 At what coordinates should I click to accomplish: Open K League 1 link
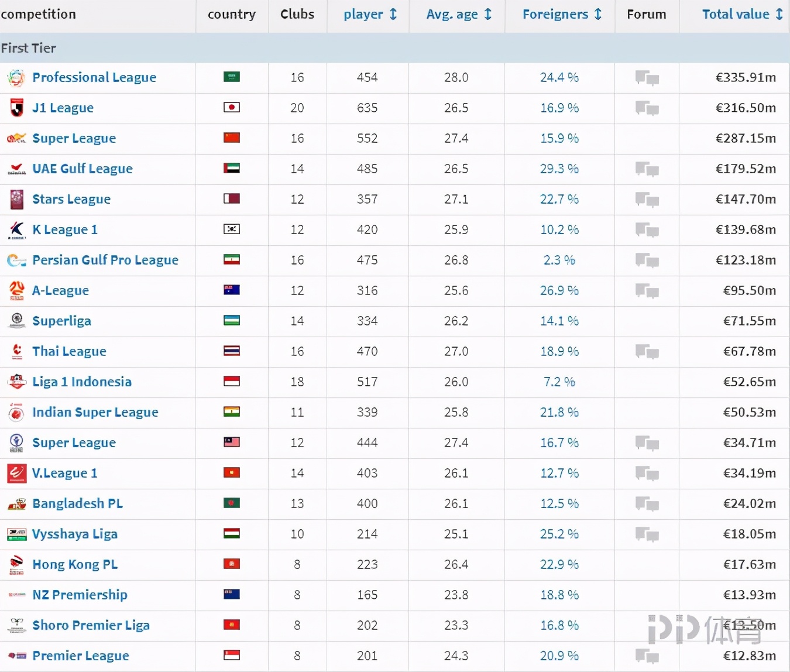(65, 229)
